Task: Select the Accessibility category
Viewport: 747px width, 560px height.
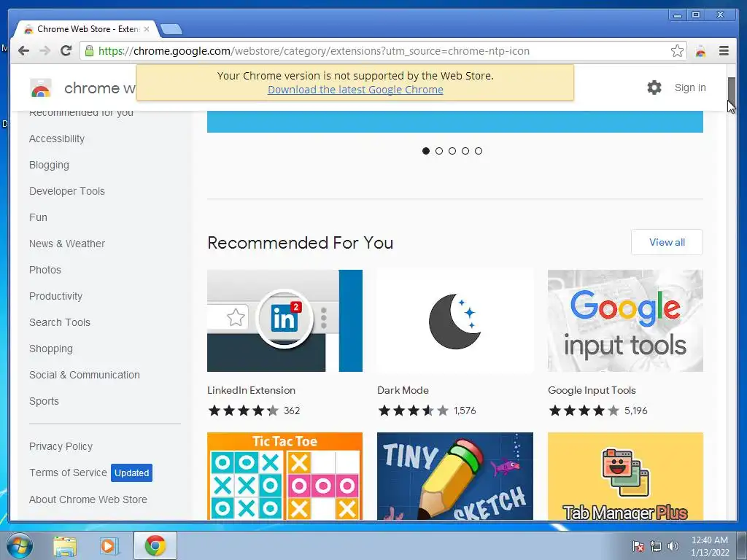Action: (x=57, y=139)
